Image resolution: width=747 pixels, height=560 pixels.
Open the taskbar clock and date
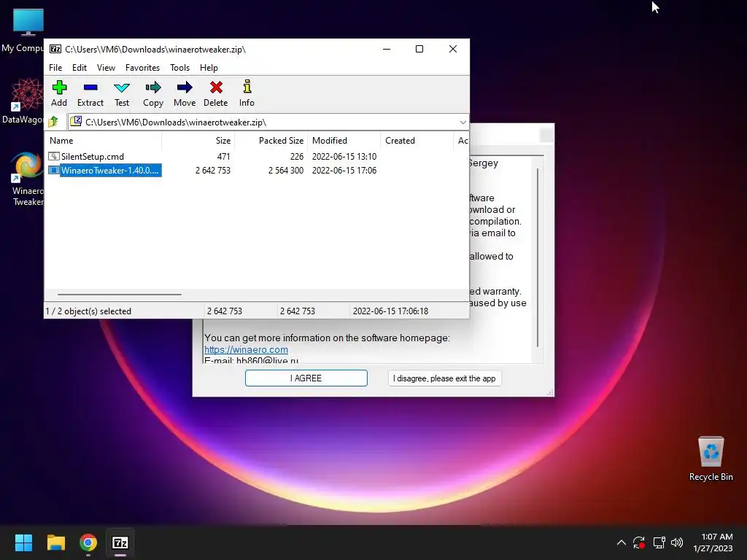(713, 542)
